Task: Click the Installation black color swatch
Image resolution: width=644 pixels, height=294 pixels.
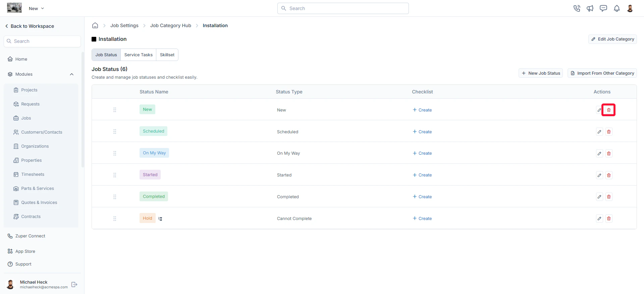Action: tap(94, 39)
